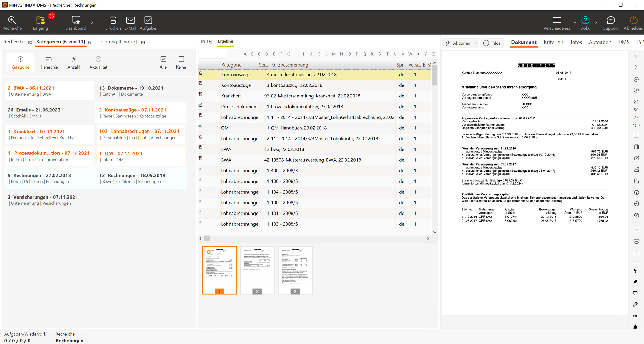
Task: Click the horizontal scrollbar thumb under results list
Action: pos(207,239)
